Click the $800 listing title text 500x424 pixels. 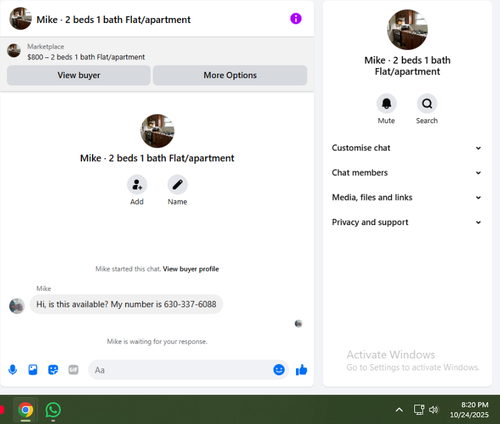point(86,57)
